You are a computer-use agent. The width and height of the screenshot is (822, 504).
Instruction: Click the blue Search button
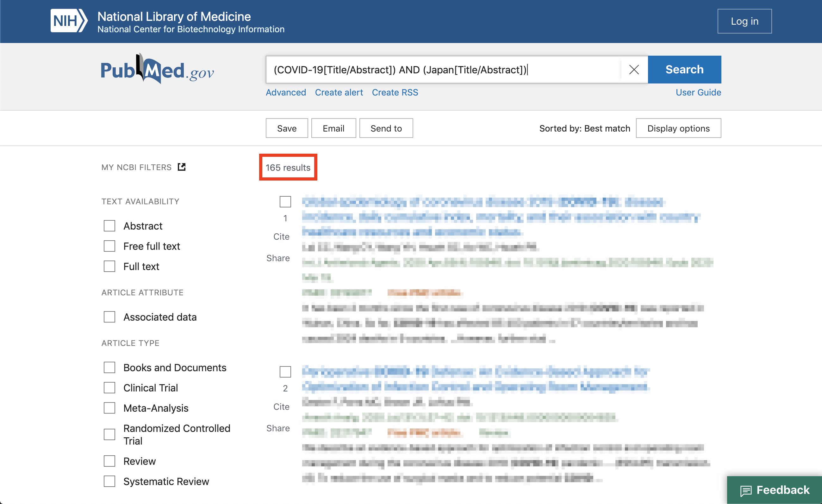(x=684, y=69)
